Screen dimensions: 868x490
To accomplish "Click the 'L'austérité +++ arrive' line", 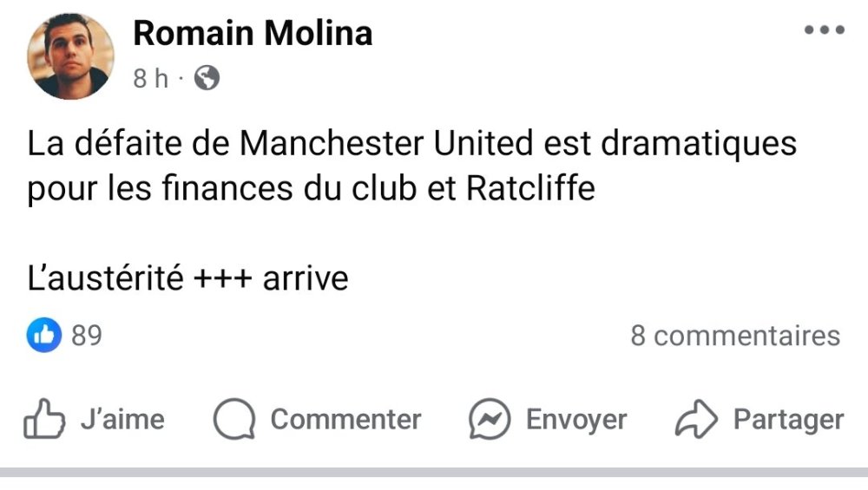I will coord(187,278).
